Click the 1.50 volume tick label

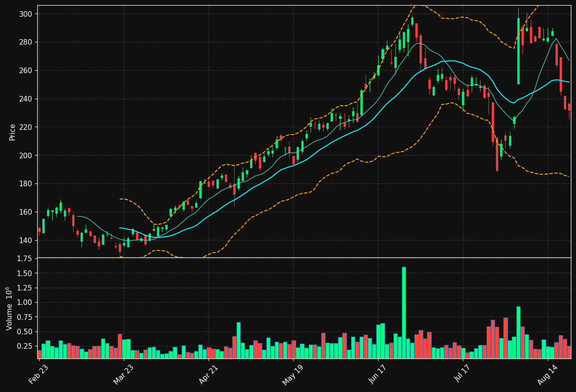click(25, 273)
